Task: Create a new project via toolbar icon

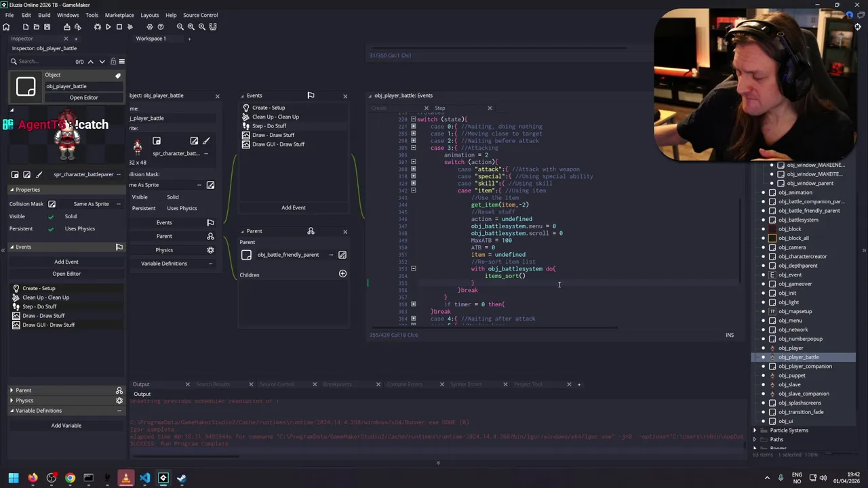Action: point(26,26)
